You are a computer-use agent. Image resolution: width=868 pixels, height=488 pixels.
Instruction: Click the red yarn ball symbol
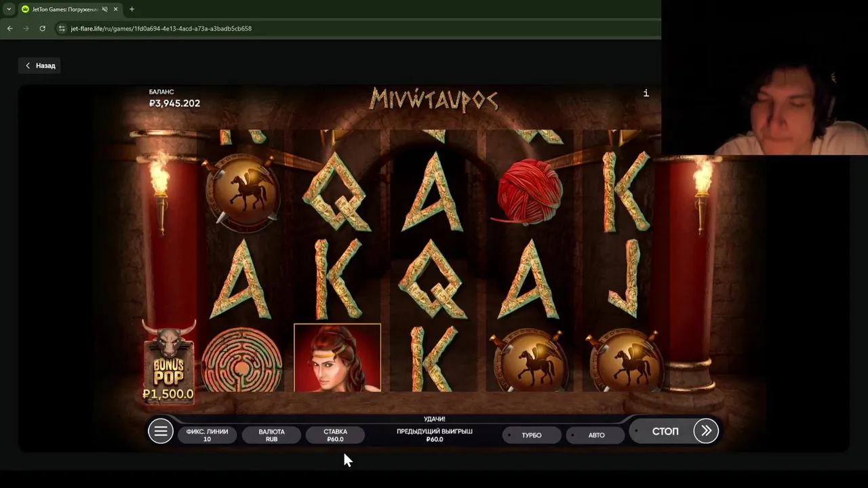click(x=530, y=192)
